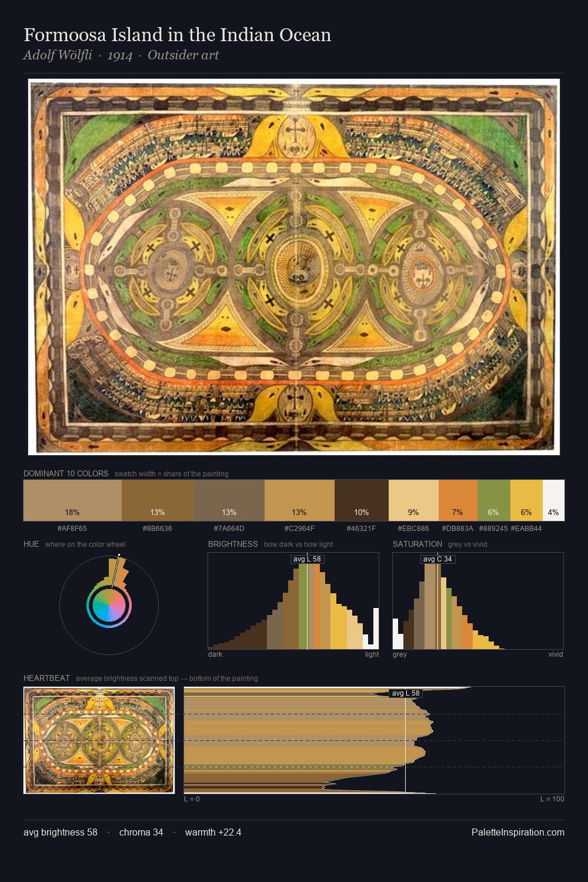This screenshot has height=882, width=588.
Task: Click the 'grey vs vivid' caption
Action: click(467, 544)
